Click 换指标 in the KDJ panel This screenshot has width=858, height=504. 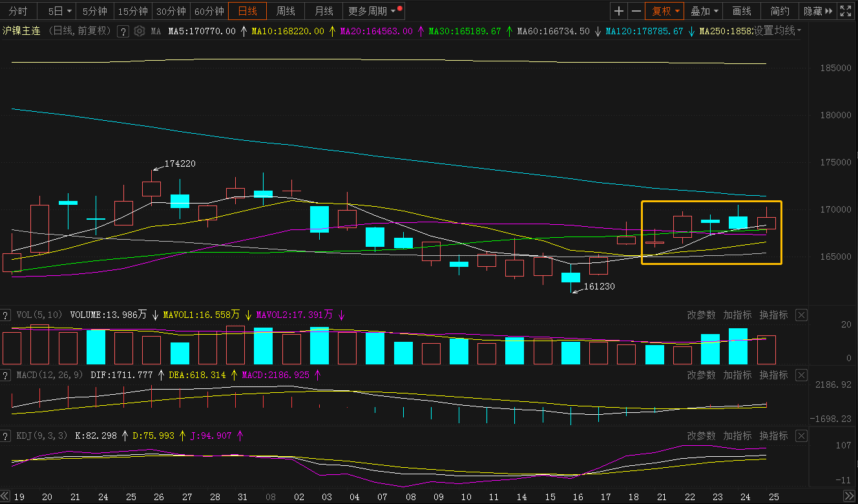773,436
